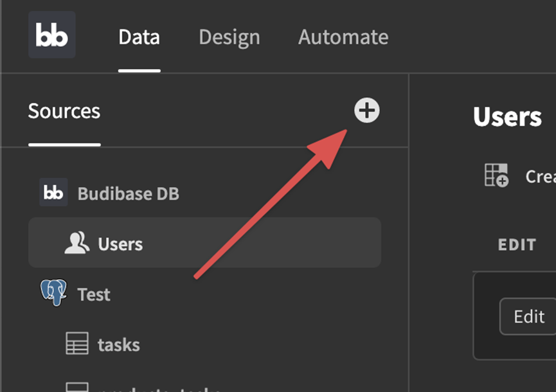Click the table grid icon beside tasks
The image size is (556, 392).
[x=77, y=344]
